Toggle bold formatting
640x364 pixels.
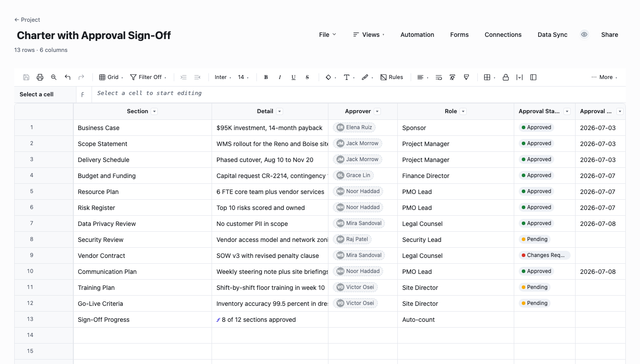click(266, 77)
